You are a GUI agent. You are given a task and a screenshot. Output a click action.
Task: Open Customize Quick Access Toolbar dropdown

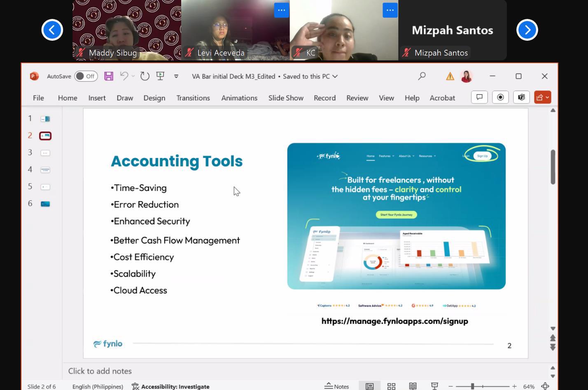pos(176,76)
